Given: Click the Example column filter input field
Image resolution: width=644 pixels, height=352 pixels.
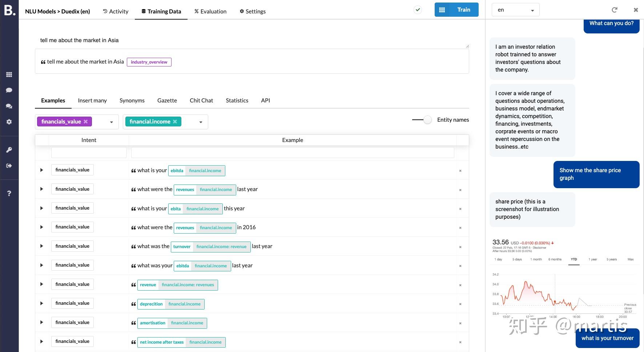Looking at the screenshot, I should click(x=293, y=153).
